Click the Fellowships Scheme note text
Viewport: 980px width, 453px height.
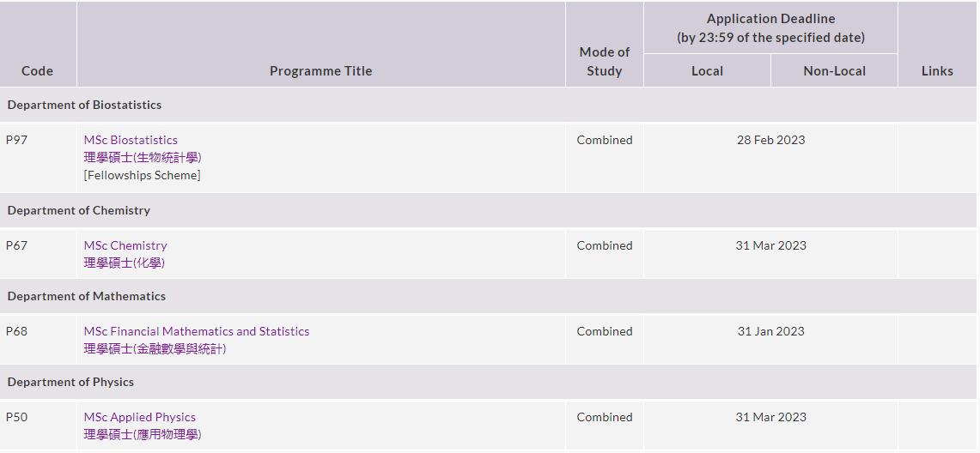pos(143,175)
